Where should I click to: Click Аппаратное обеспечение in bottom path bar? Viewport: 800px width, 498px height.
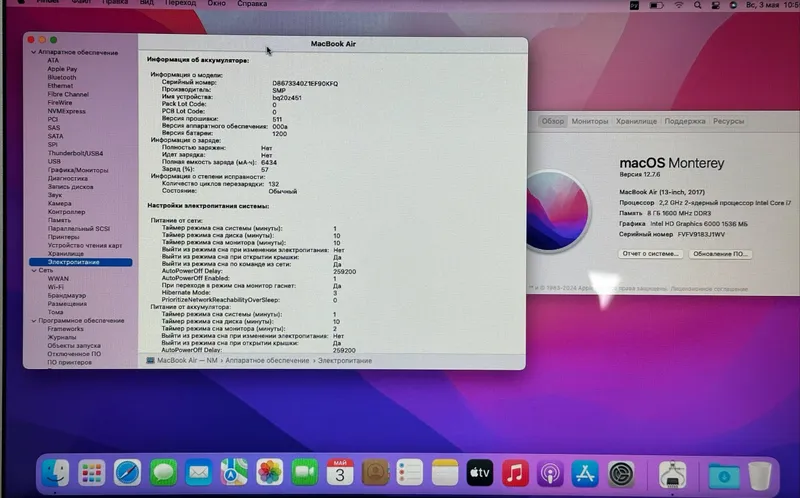click(x=267, y=361)
